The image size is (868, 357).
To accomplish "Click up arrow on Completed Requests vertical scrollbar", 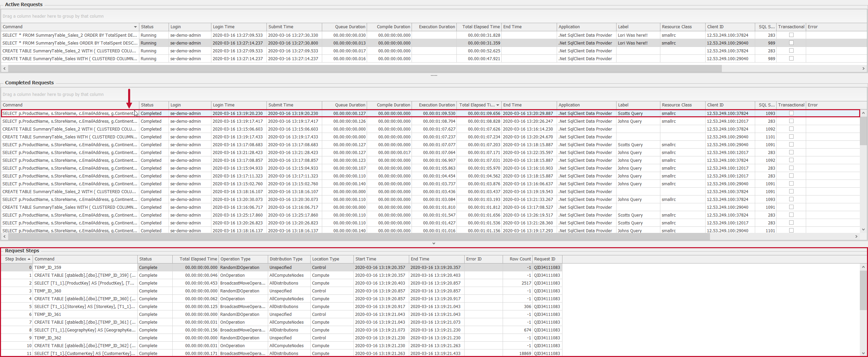I will tap(863, 113).
